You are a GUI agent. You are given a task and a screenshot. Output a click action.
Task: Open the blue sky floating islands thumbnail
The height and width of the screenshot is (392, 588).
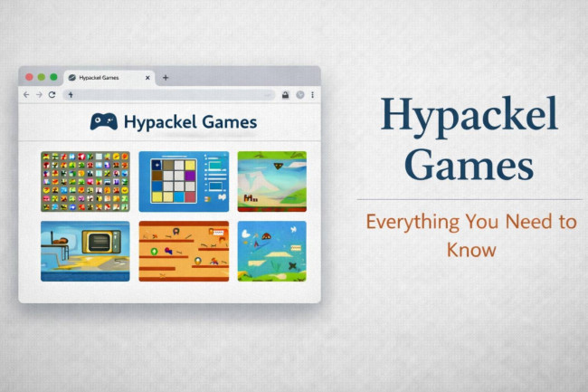click(x=271, y=251)
